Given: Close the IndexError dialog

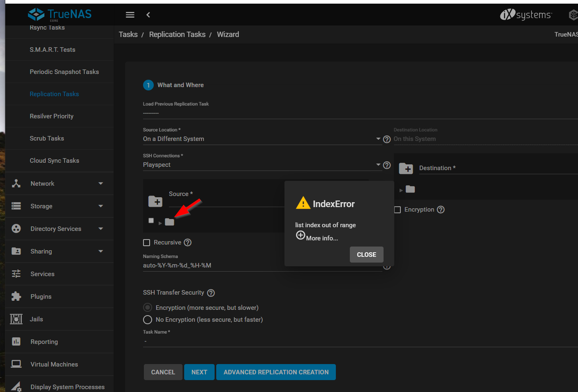Looking at the screenshot, I should click(367, 255).
